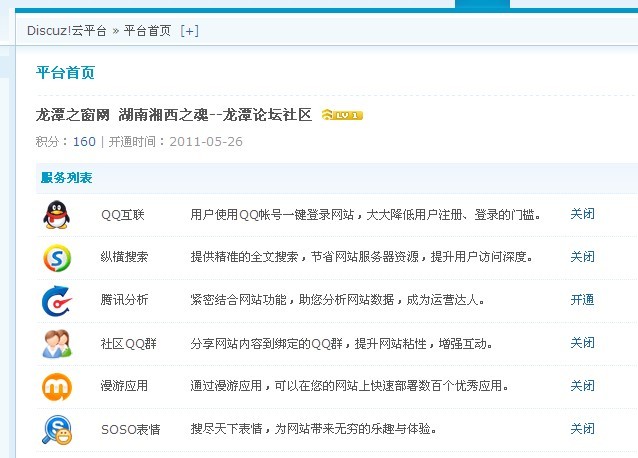Viewport: 638px width, 458px height.
Task: Click the 腾讯分析 arrow icon
Action: click(57, 301)
